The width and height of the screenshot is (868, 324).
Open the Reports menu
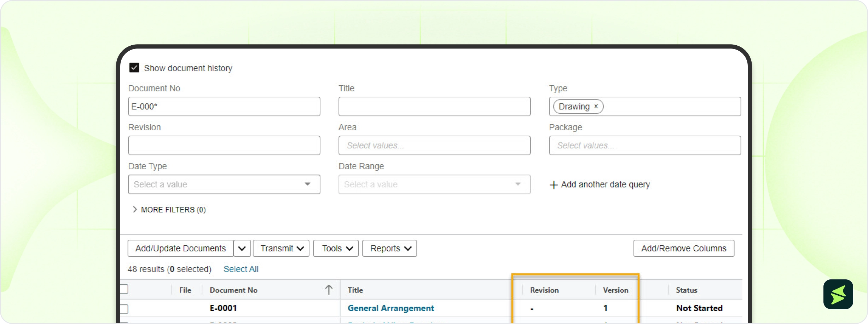(389, 248)
